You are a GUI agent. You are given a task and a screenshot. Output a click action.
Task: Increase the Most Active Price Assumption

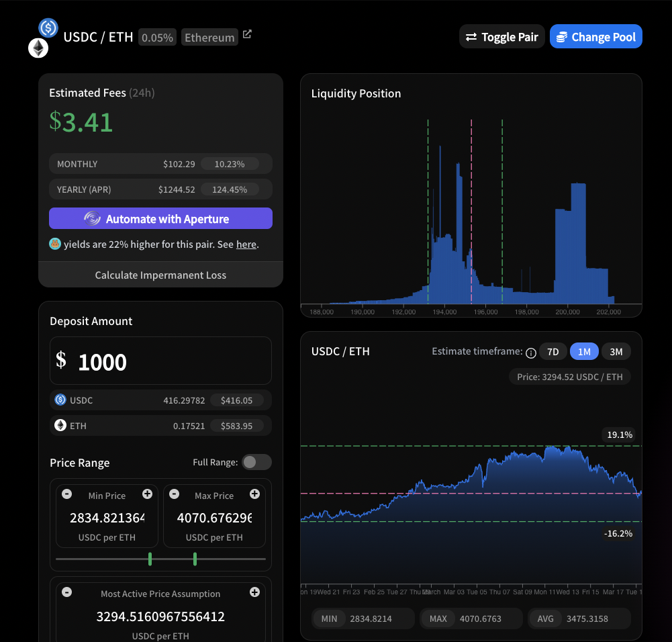click(x=255, y=594)
